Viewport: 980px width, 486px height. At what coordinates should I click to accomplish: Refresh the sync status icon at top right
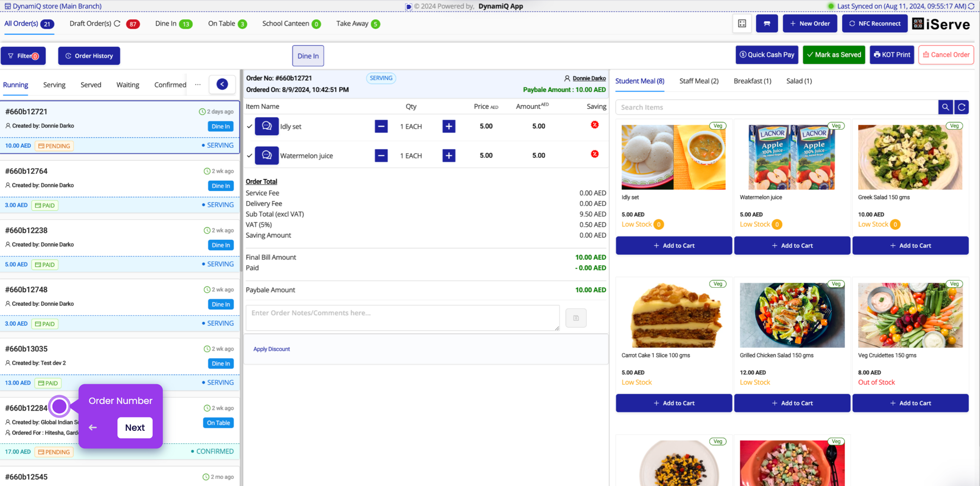[x=971, y=6]
